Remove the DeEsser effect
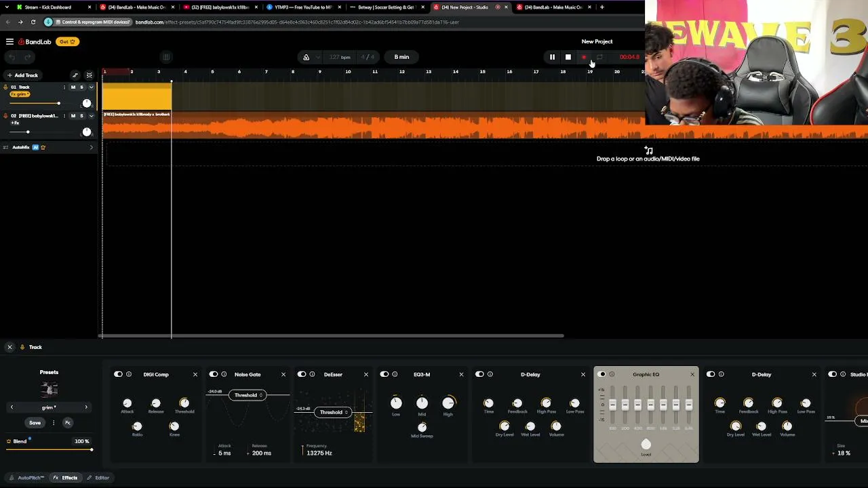Screen dimensions: 868x488 point(366,374)
